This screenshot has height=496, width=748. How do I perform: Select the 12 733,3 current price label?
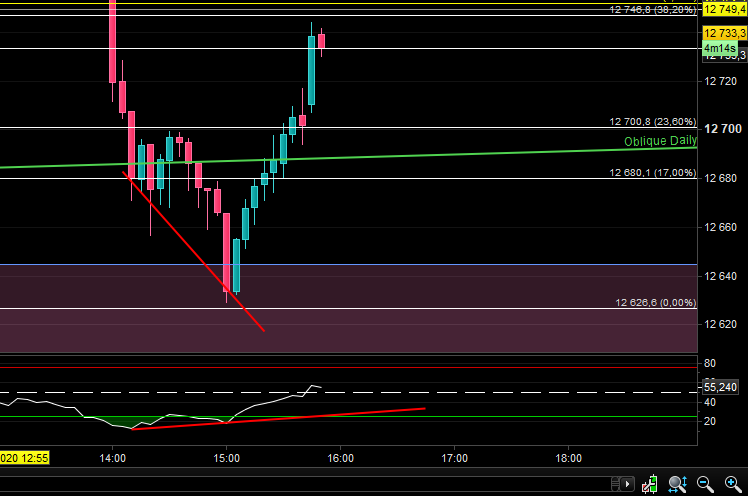[x=725, y=33]
